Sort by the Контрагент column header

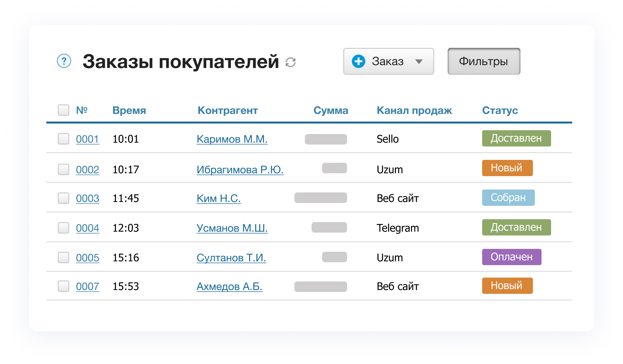tap(228, 110)
